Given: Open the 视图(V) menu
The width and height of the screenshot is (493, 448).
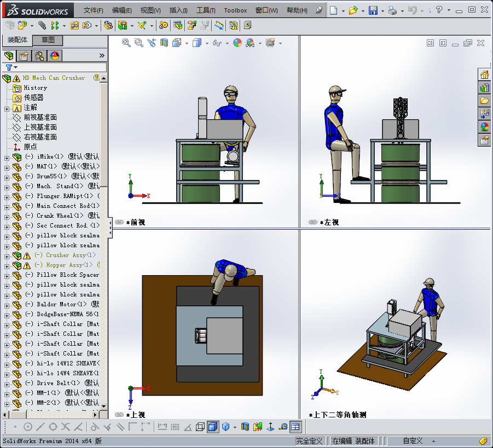Looking at the screenshot, I should click(150, 10).
